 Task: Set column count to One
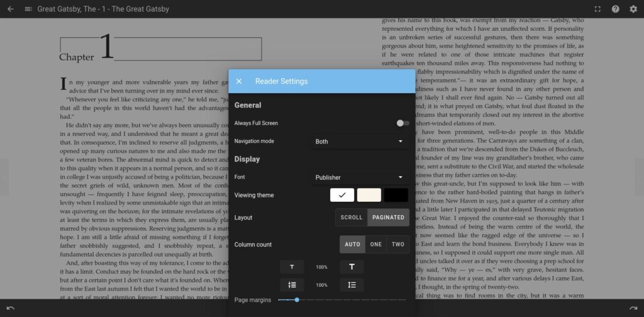click(x=376, y=244)
